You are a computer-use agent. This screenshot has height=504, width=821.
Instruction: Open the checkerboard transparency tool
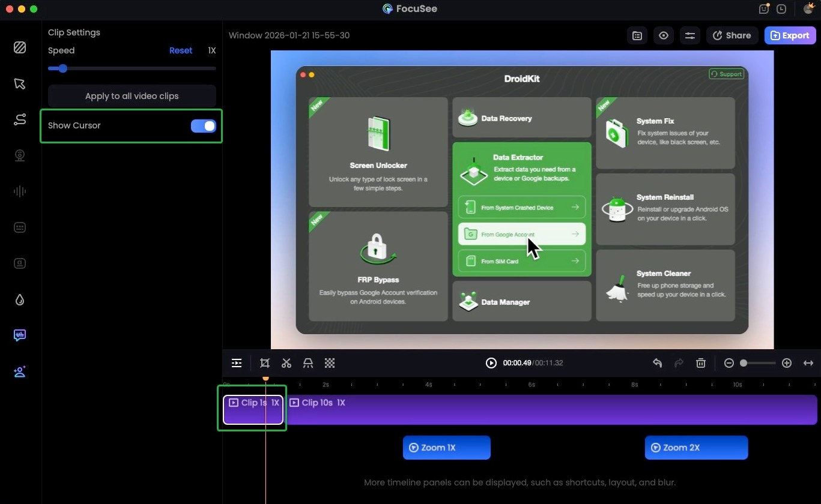330,363
